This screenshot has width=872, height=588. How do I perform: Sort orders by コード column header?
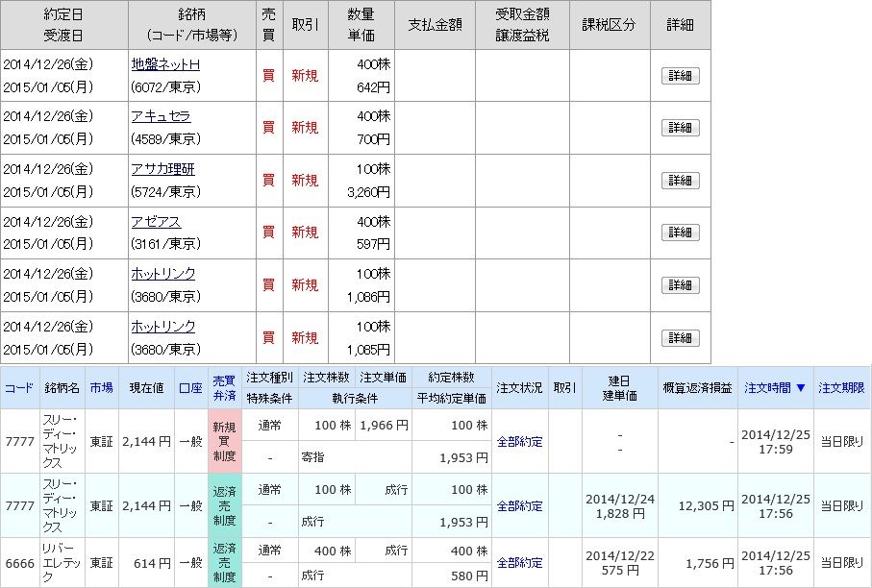[x=19, y=388]
